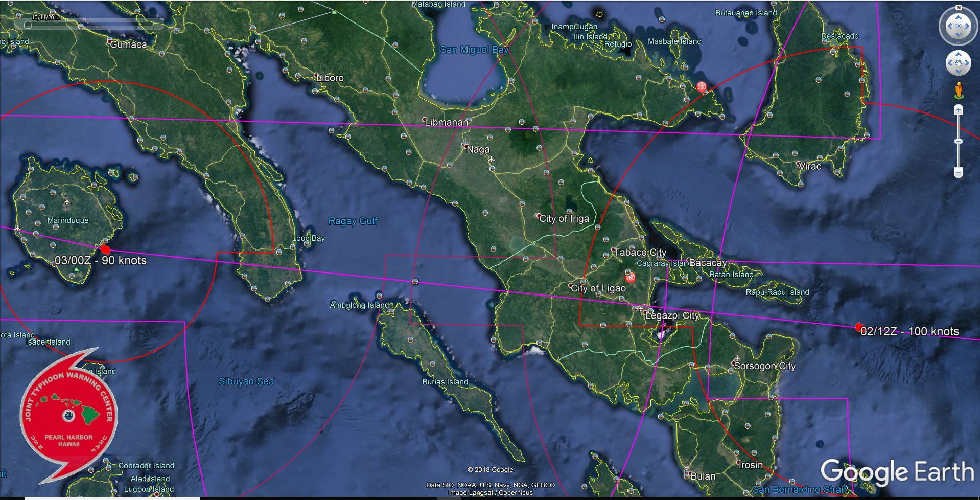Click the move-up arrow on hand joystick
This screenshot has height=500, width=980.
pyautogui.click(x=959, y=54)
